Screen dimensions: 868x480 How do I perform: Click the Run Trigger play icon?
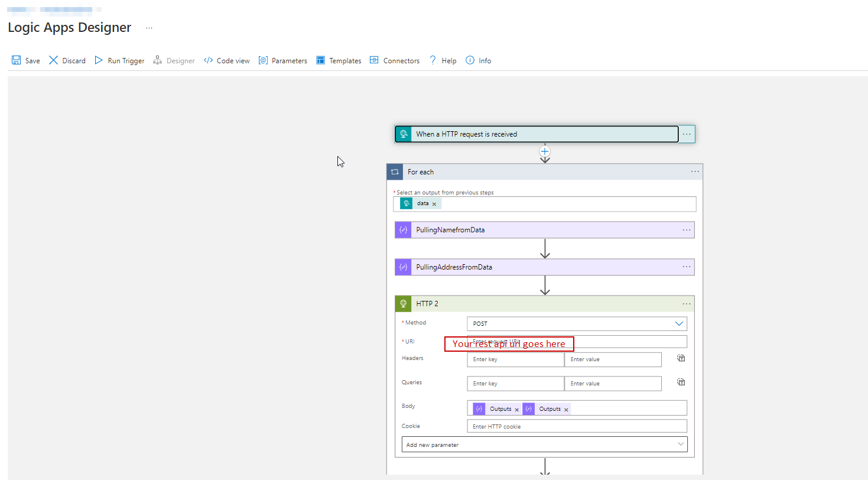coord(99,60)
